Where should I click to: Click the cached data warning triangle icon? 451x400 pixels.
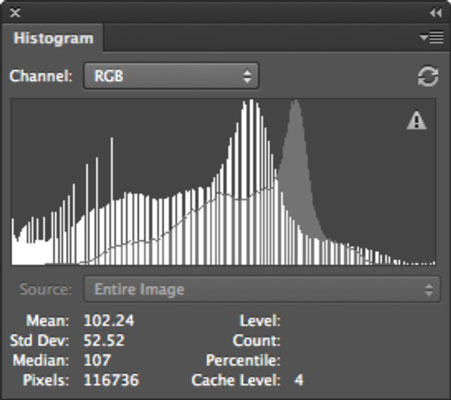pyautogui.click(x=417, y=121)
